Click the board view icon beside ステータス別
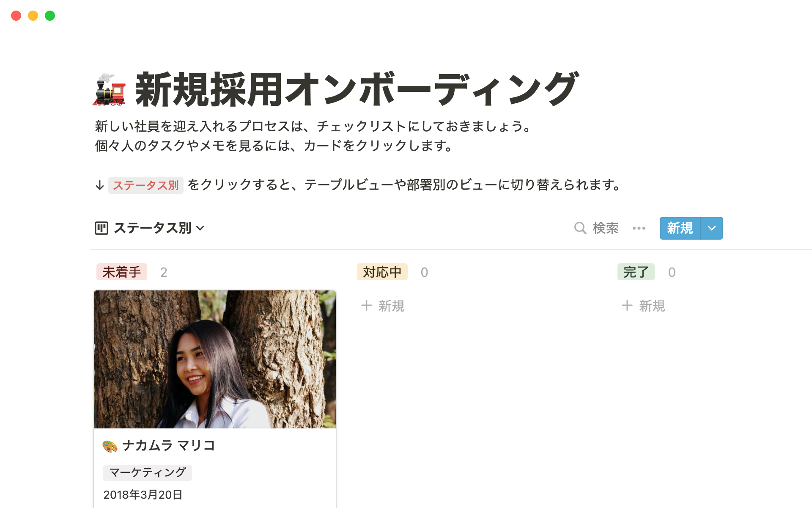This screenshot has width=812, height=508. coord(101,228)
